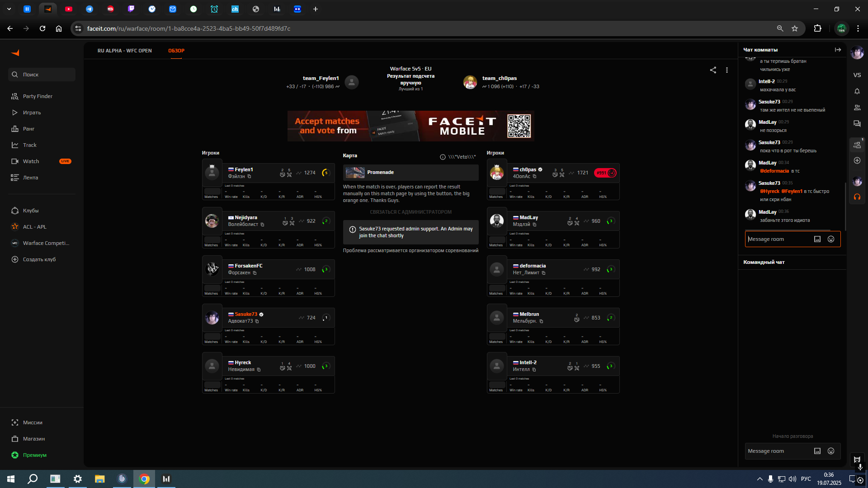Open Миссии in the sidebar
The width and height of the screenshot is (868, 488).
(33, 422)
